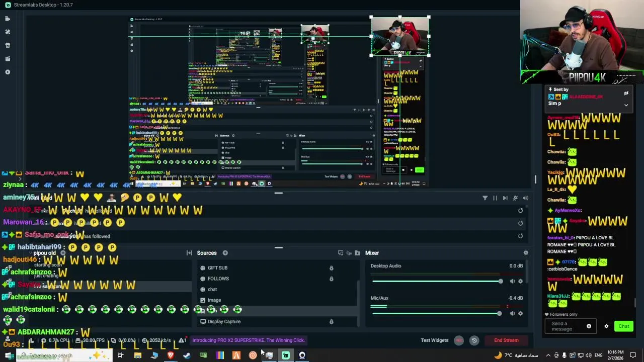The height and width of the screenshot is (362, 644).
Task: Open Brave browser from the taskbar
Action: [171, 355]
